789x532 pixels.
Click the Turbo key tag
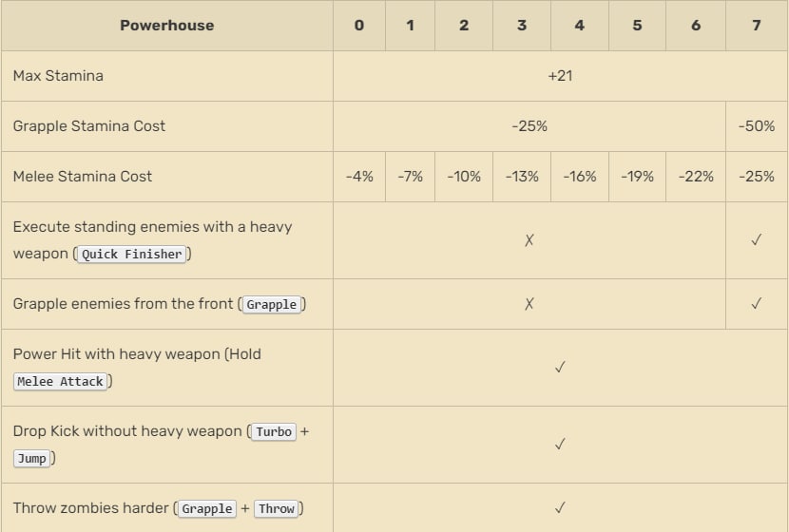click(274, 432)
